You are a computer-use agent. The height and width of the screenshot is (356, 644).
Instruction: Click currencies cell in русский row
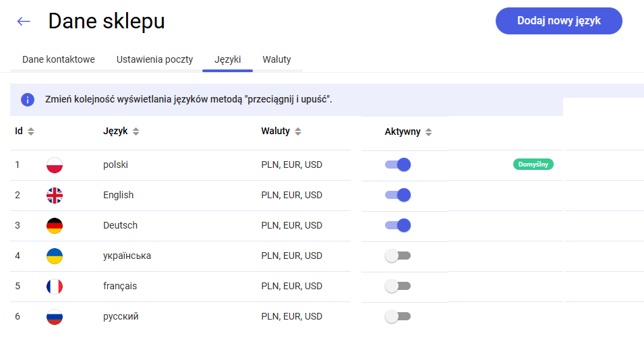(291, 317)
